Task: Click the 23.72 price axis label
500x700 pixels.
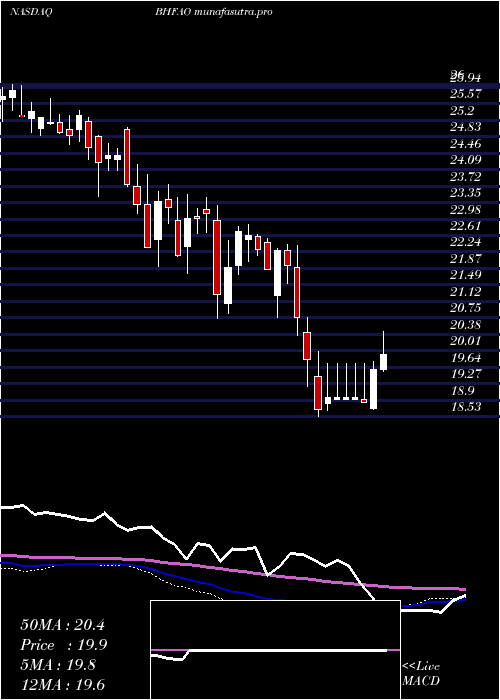Action: click(465, 177)
